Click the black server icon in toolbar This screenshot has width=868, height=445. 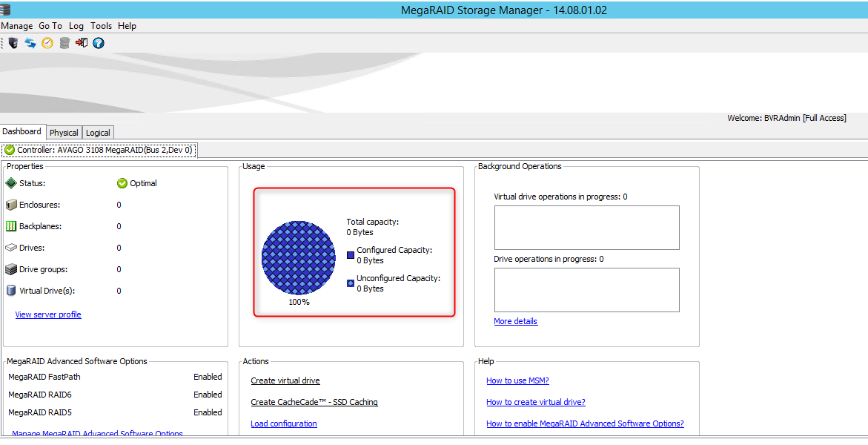13,43
